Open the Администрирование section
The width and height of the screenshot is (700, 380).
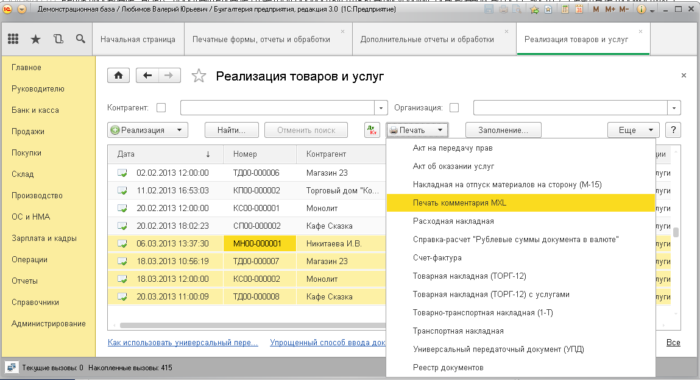(48, 323)
